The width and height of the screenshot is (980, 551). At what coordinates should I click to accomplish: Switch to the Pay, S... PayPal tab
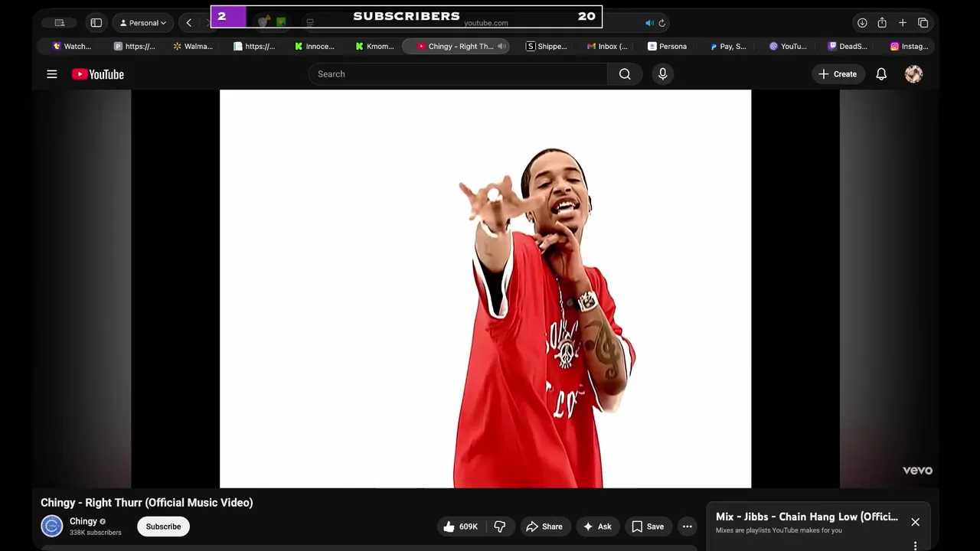pyautogui.click(x=728, y=47)
